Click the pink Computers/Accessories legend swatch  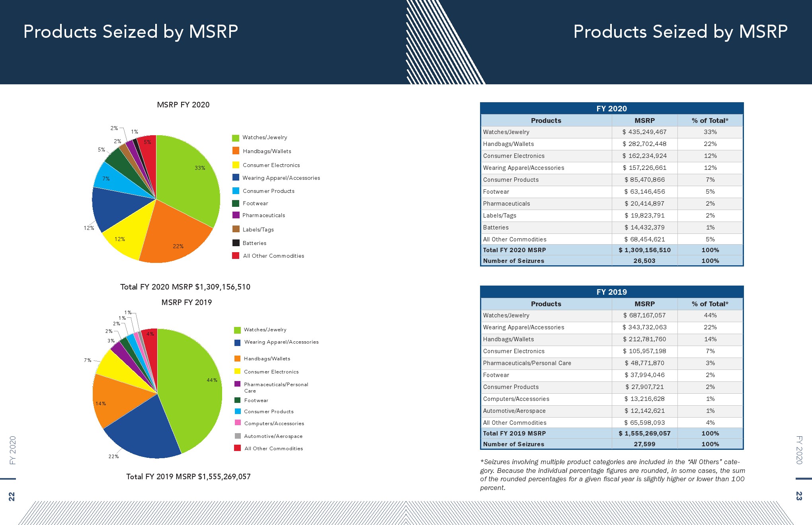[x=238, y=423]
